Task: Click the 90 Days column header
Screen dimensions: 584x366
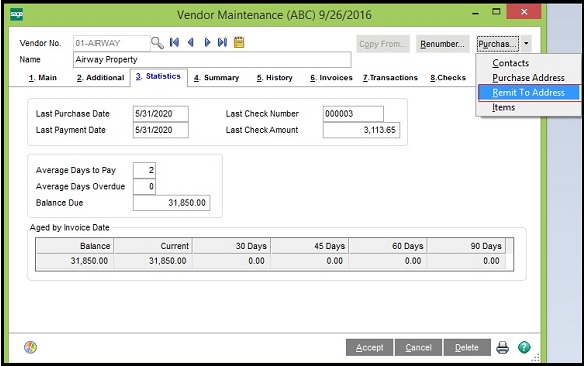Action: pos(466,246)
